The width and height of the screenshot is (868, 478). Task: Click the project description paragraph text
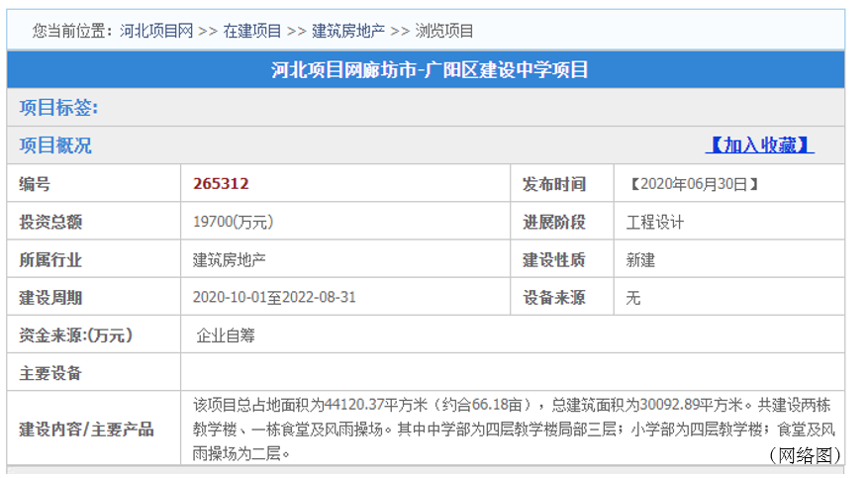(x=513, y=429)
